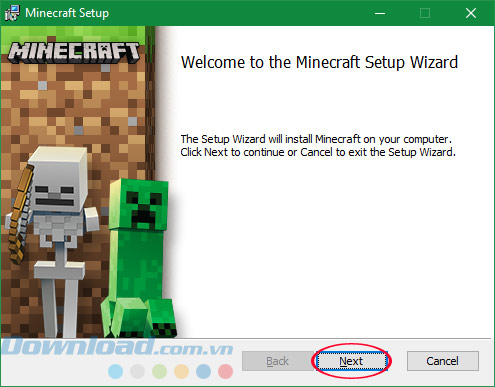495x387 pixels.
Task: Click the 'The Setup Wizard will install Minecraft' text
Action: tap(316, 139)
